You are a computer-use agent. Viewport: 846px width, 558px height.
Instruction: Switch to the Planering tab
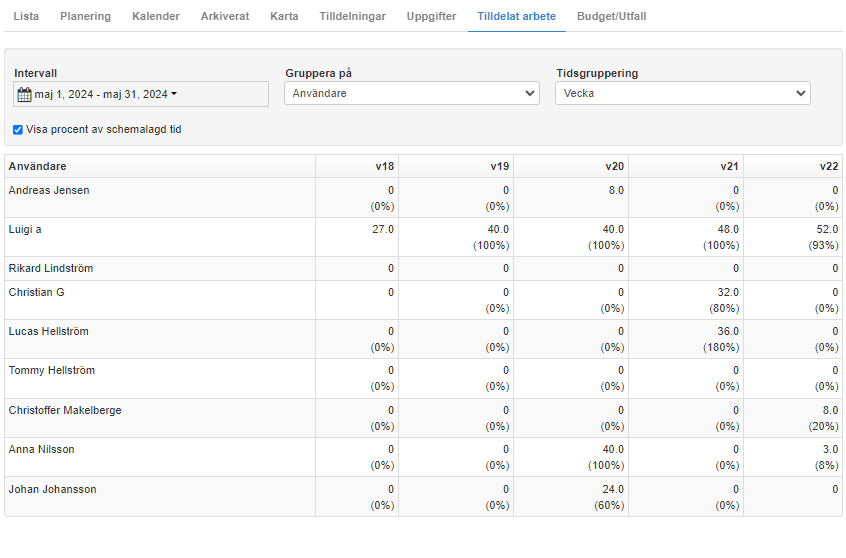tap(85, 16)
